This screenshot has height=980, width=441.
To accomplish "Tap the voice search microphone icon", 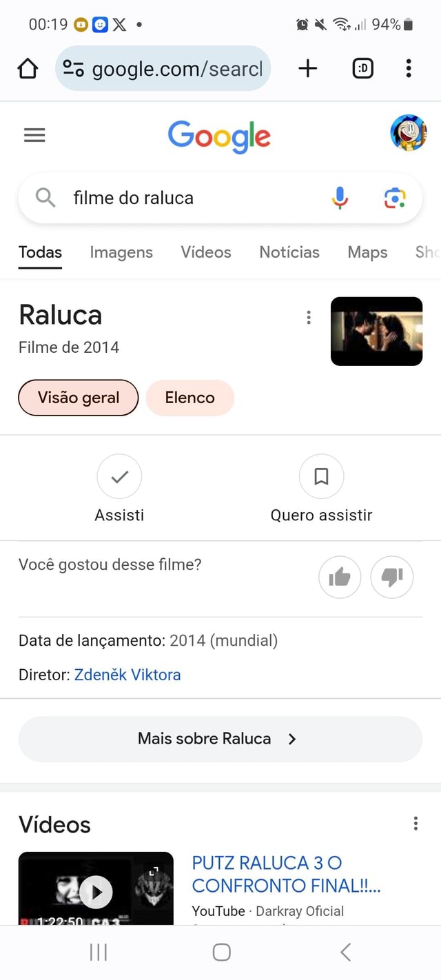I will (x=339, y=198).
